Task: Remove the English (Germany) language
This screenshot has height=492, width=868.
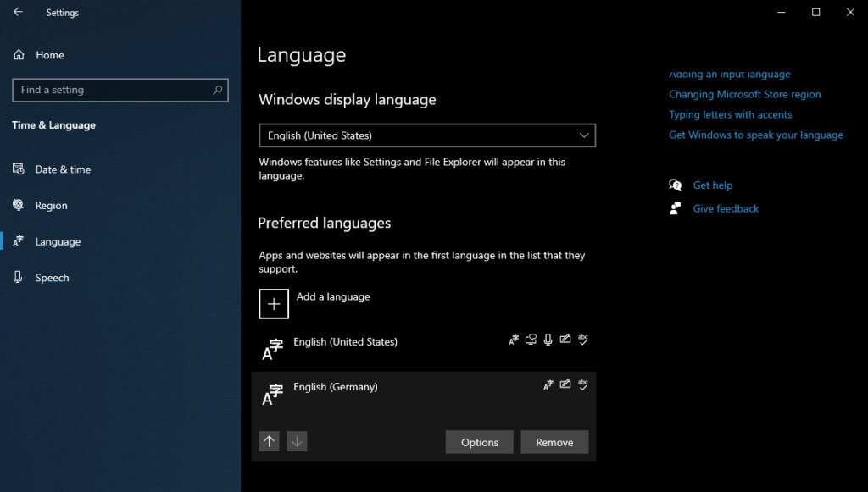Action: pyautogui.click(x=554, y=441)
